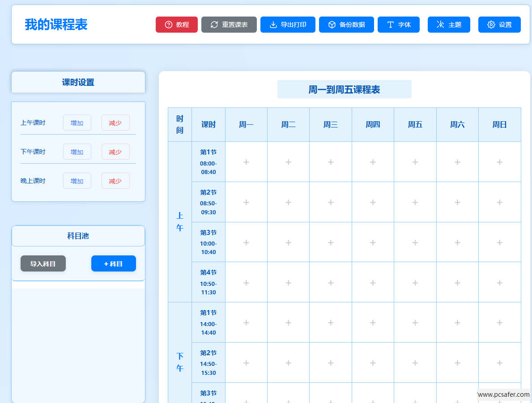Decrease 下午课时 with 减少 button
The width and height of the screenshot is (532, 403).
click(x=115, y=152)
